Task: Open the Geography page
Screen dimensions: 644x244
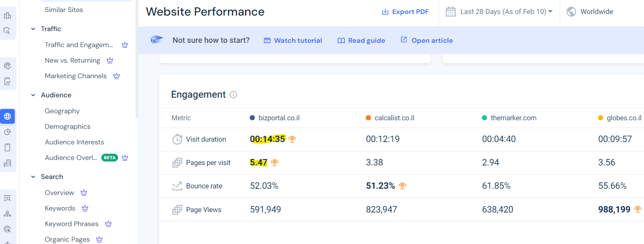Action: tap(62, 111)
